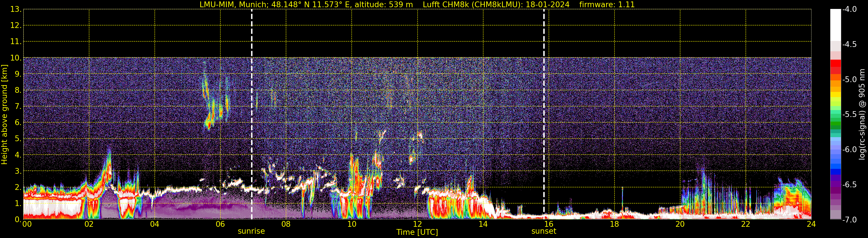Viewport: 868px width, 238px height.
Task: Click the '14' time axis tick label
Action: point(483,224)
